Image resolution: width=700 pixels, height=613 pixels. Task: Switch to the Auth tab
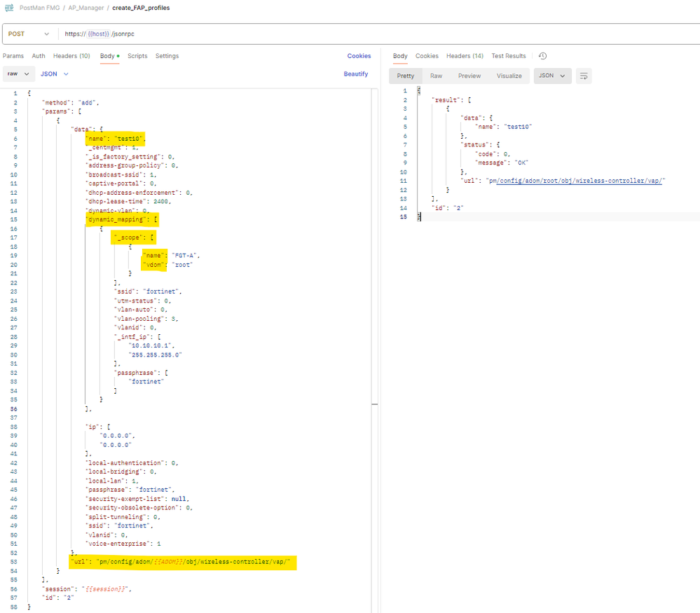tap(39, 56)
